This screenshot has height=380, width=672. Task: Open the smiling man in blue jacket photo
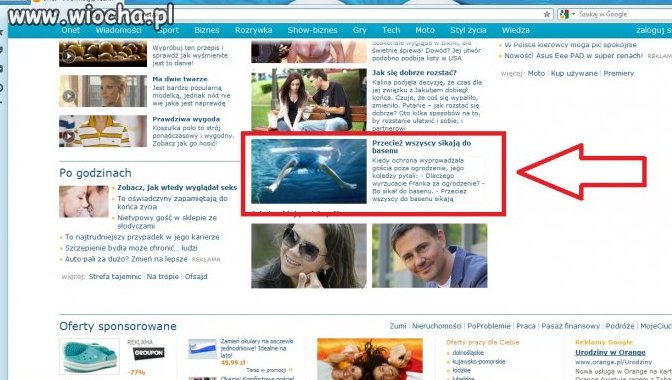429,255
